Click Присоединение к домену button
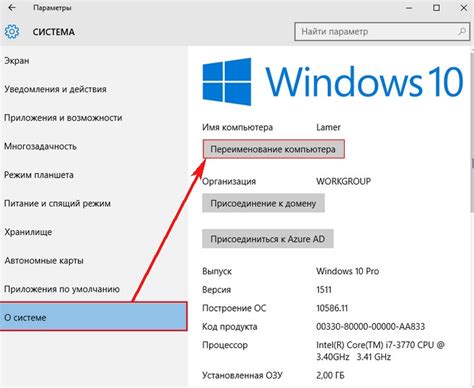The height and width of the screenshot is (388, 474). (263, 203)
